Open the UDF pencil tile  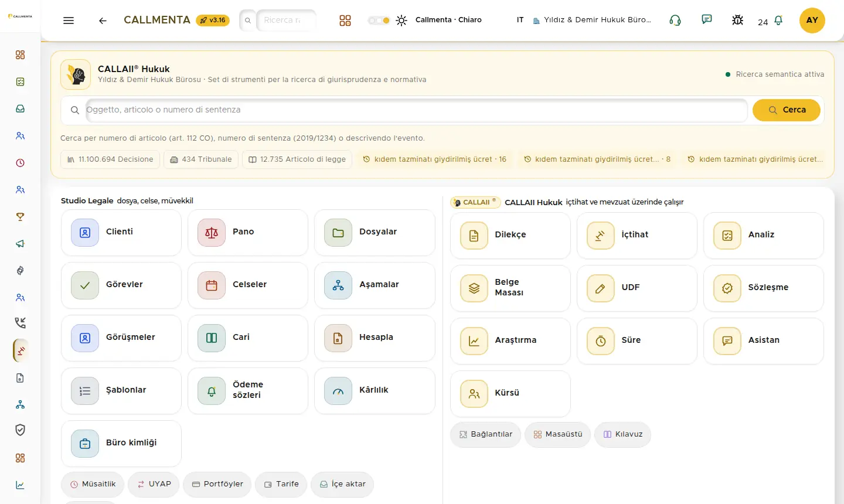[637, 288]
